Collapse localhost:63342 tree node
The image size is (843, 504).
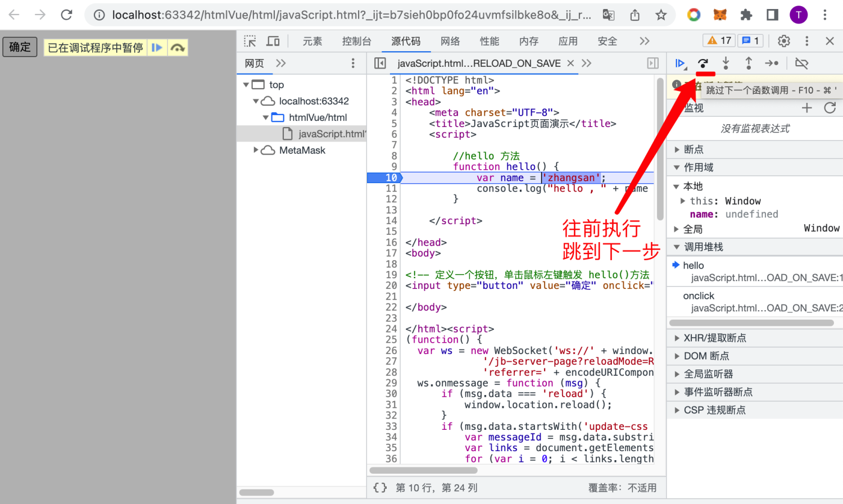(x=256, y=101)
